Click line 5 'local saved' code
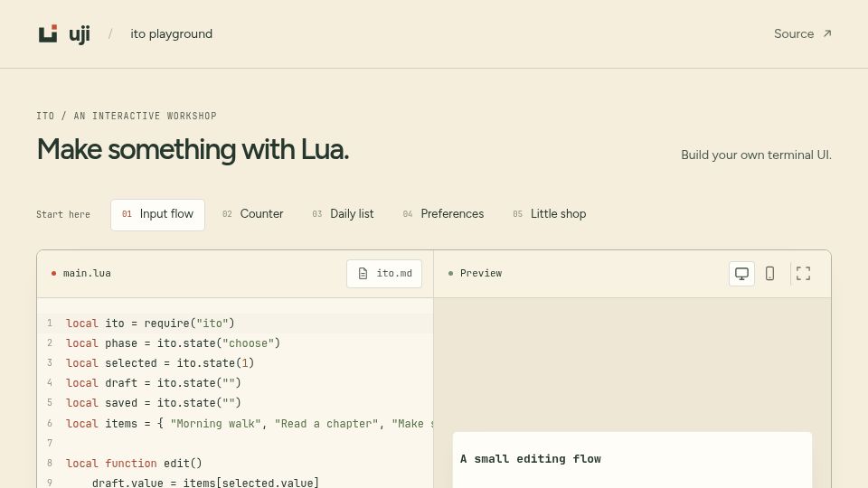The height and width of the screenshot is (488, 868). (x=154, y=403)
